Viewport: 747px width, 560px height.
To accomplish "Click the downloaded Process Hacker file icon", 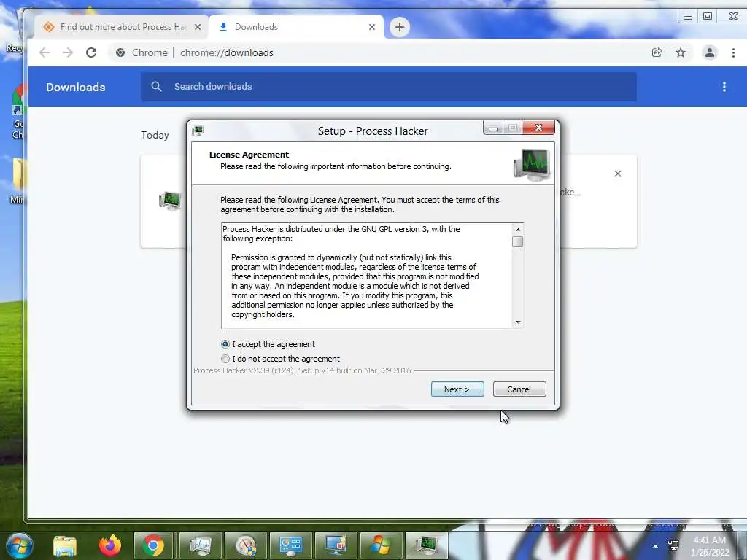I will pos(170,201).
